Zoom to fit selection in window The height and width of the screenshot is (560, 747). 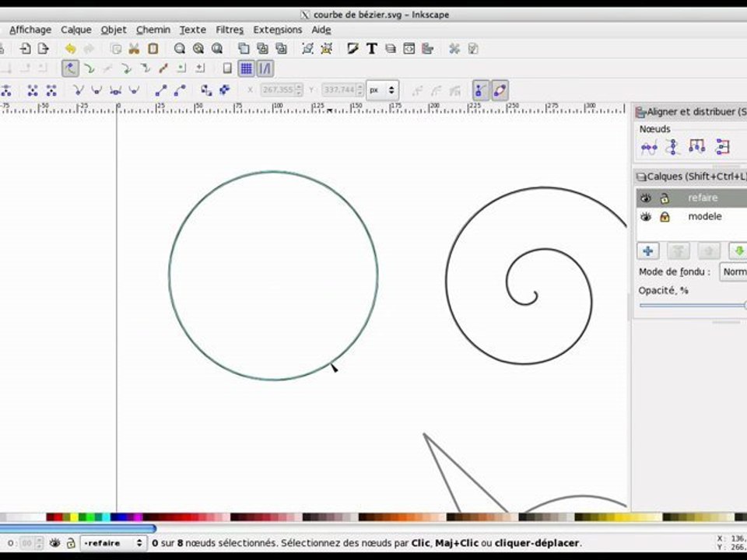click(x=180, y=48)
